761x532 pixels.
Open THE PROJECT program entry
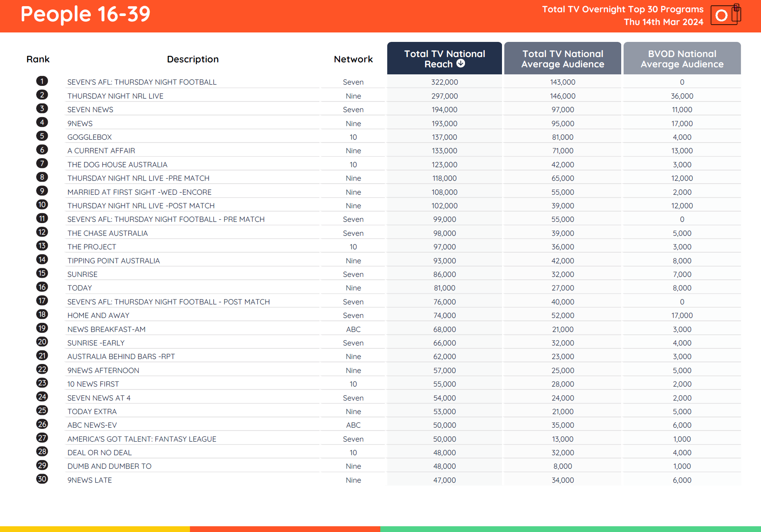[x=91, y=246]
